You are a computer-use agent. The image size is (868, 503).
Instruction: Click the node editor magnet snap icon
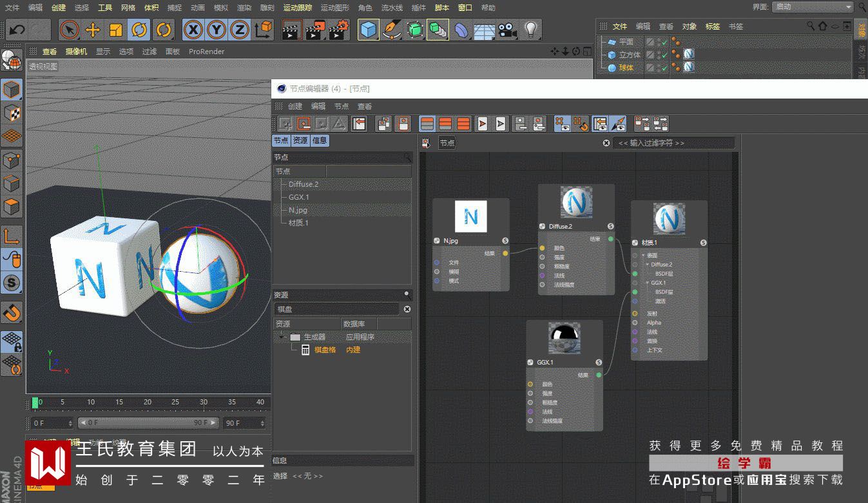[581, 124]
